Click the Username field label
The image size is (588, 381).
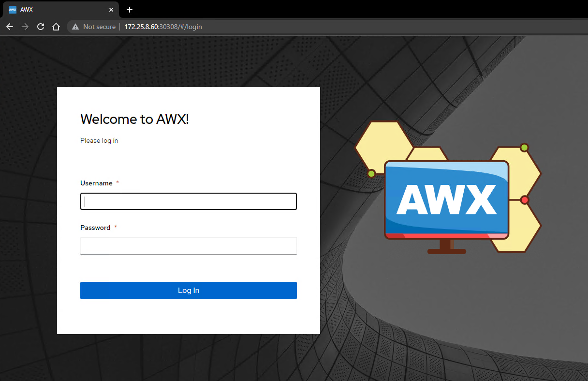coord(96,183)
